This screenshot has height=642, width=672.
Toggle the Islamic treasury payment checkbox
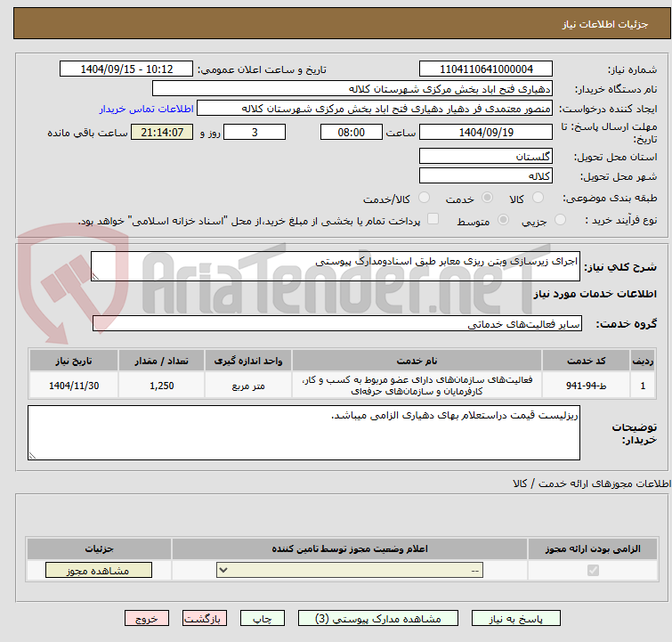tap(433, 219)
